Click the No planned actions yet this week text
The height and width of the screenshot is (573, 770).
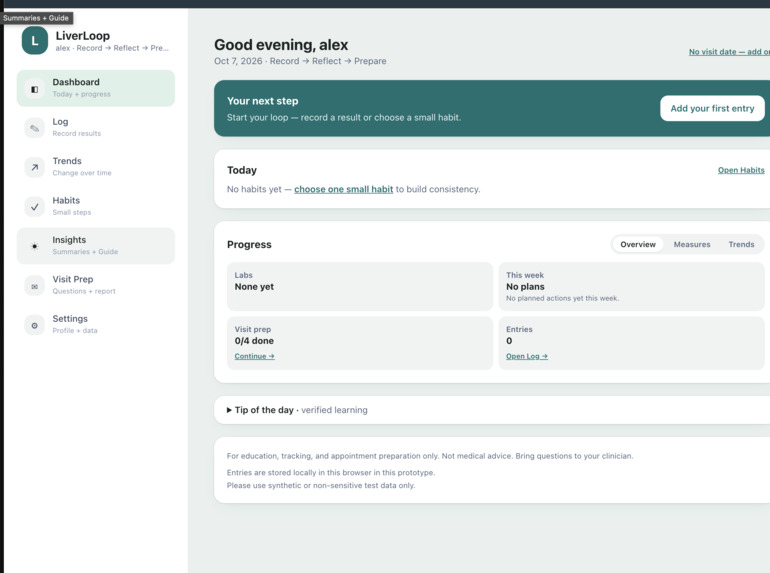(x=562, y=298)
